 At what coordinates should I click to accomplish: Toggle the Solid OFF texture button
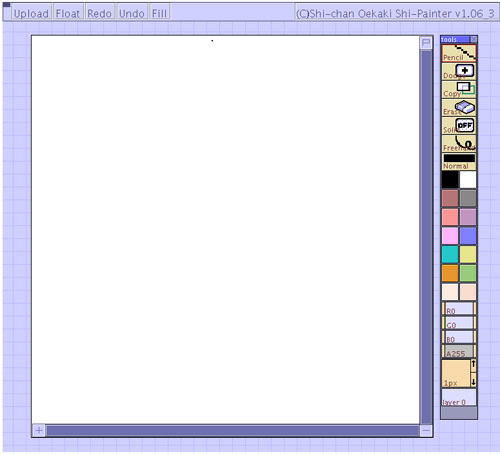click(x=459, y=125)
